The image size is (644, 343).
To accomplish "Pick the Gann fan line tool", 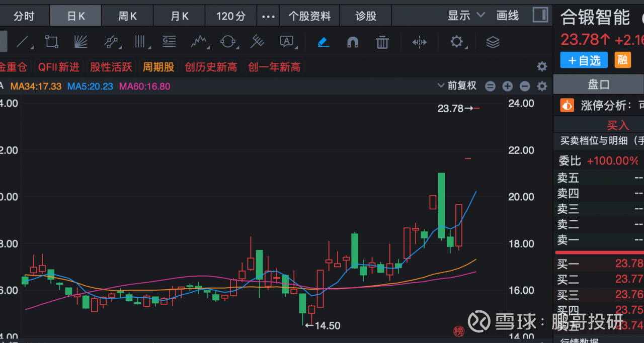I will tap(81, 42).
